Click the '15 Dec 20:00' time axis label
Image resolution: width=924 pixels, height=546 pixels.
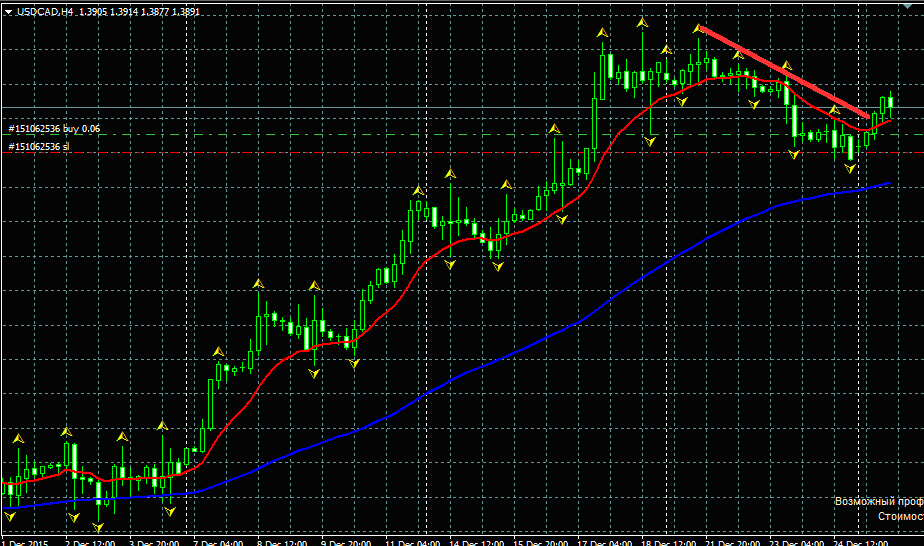[x=540, y=542]
